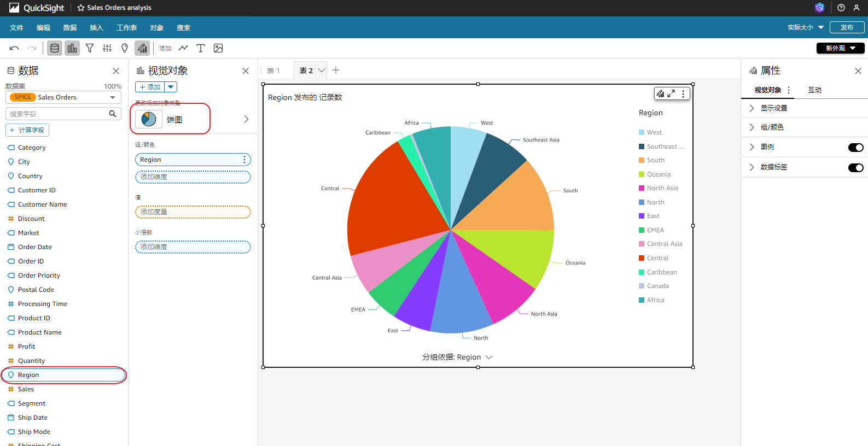This screenshot has height=446, width=868.
Task: Click the orange South legend color swatch
Action: tap(642, 160)
